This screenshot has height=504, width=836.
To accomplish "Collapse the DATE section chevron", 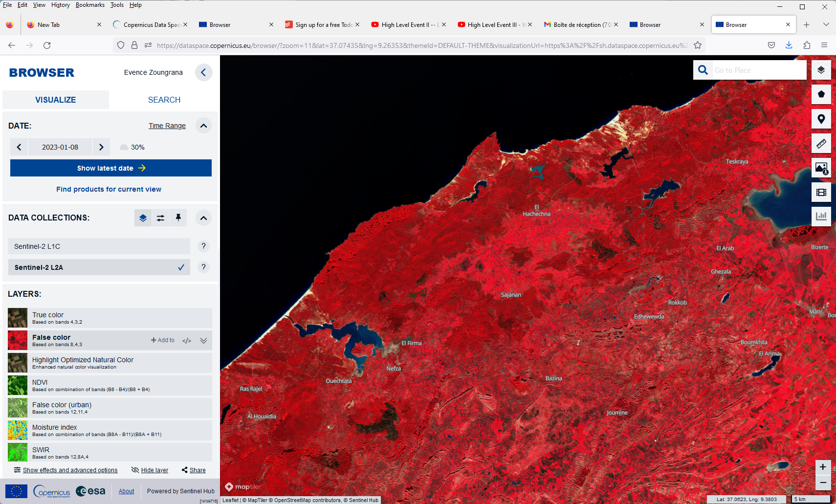I will [x=203, y=126].
